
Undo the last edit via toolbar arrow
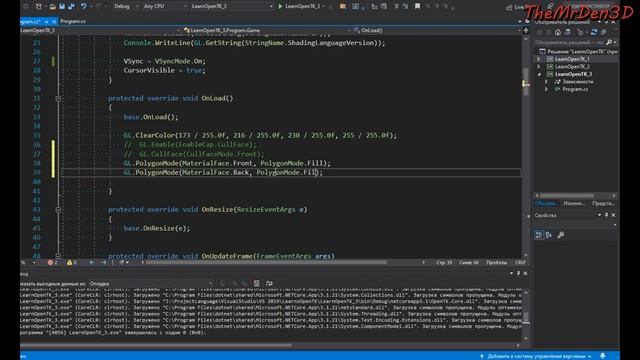click(x=83, y=7)
